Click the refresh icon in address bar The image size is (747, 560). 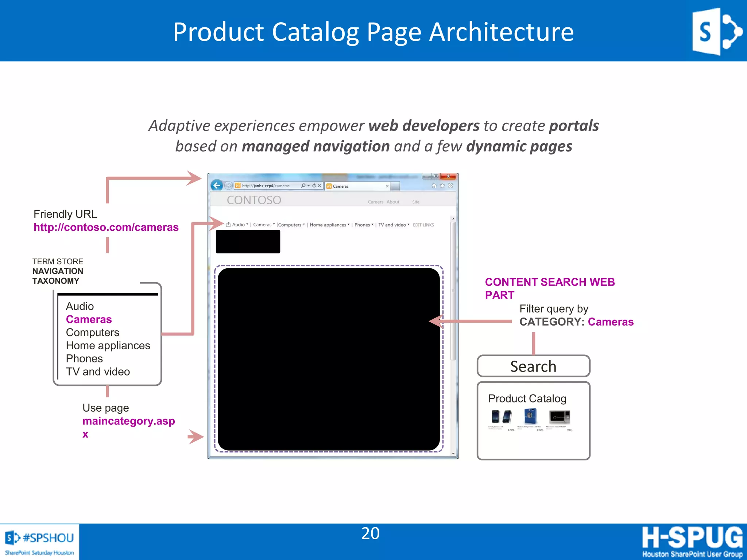[314, 186]
